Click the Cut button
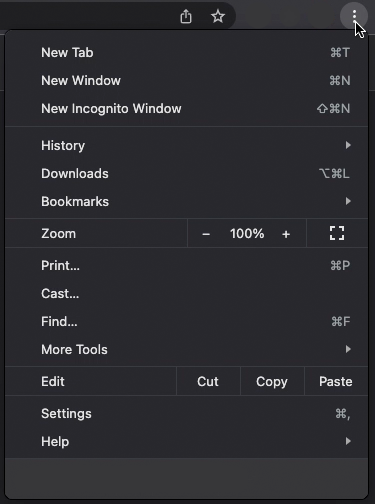 [208, 381]
